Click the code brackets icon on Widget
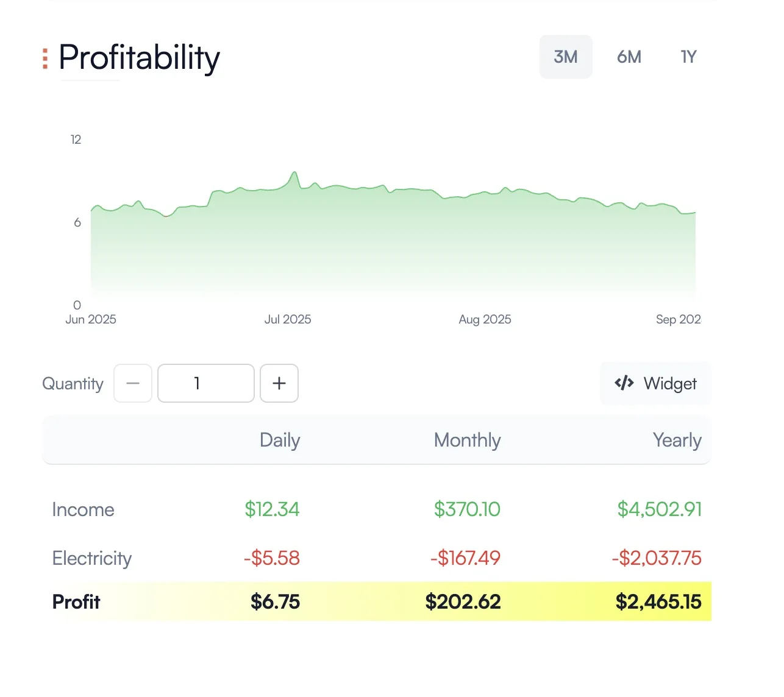784x697 pixels. tap(624, 383)
